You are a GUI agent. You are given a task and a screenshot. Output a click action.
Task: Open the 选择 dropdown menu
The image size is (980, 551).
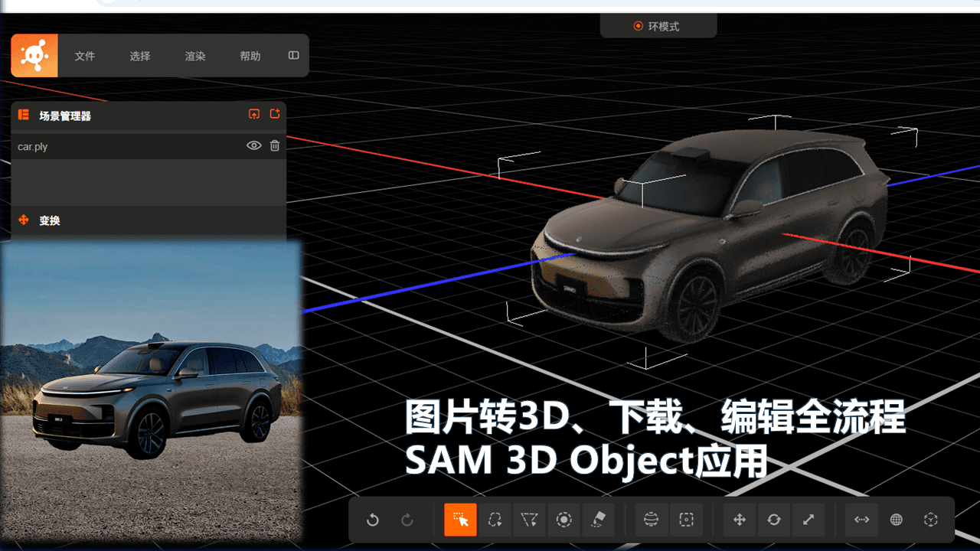click(x=140, y=56)
